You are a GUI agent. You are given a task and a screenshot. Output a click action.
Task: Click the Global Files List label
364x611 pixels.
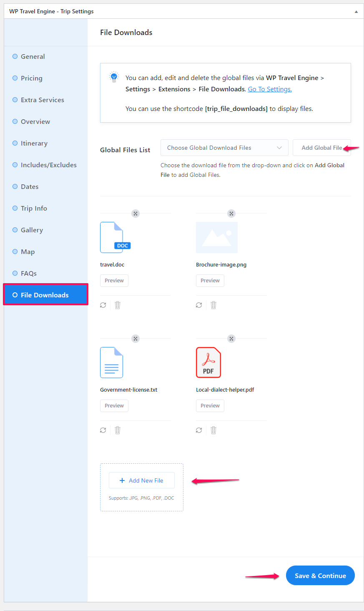point(125,150)
